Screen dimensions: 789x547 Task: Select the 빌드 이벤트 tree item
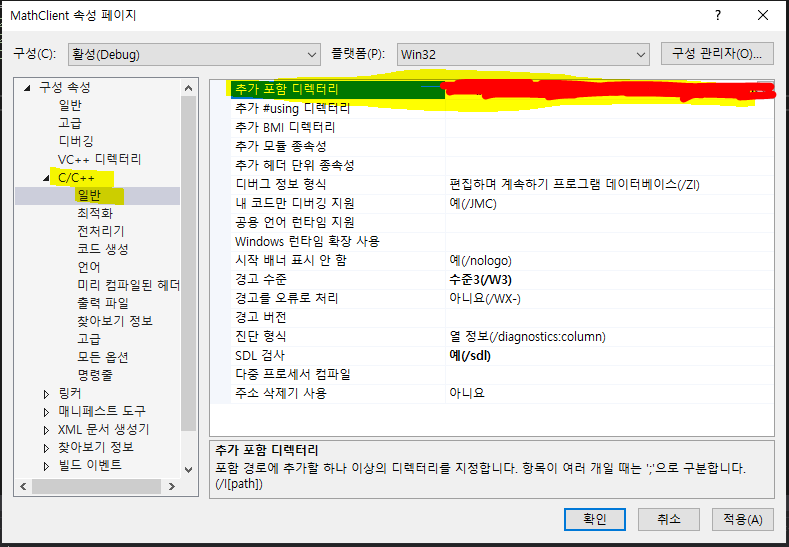coord(90,465)
